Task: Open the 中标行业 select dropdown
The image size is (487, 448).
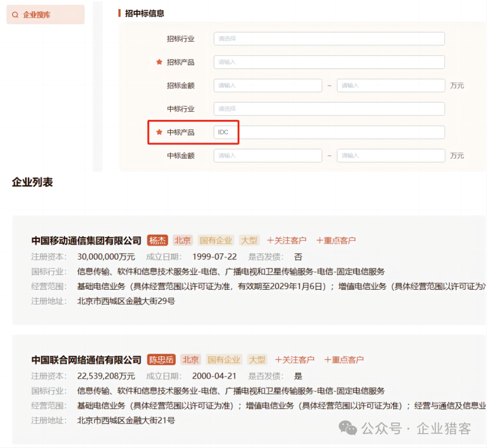Action: [329, 109]
